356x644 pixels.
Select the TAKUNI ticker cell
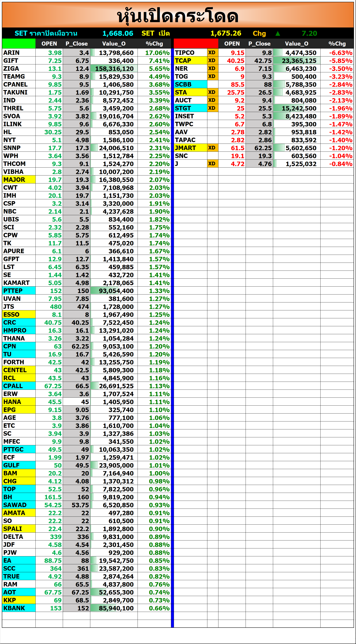coord(19,92)
